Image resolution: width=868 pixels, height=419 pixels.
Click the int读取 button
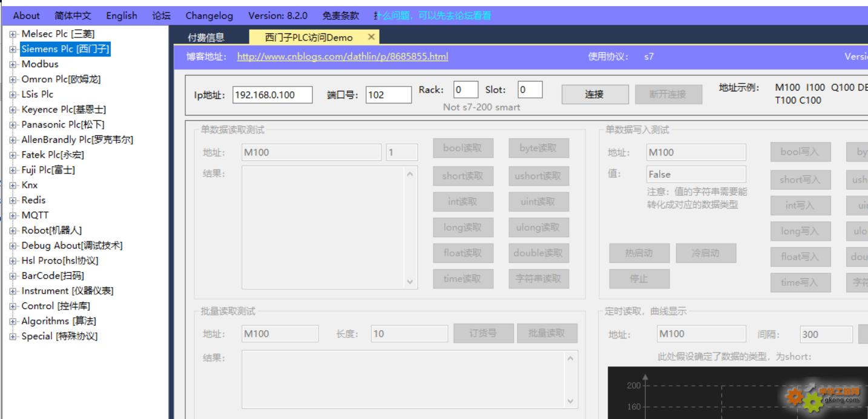463,202
